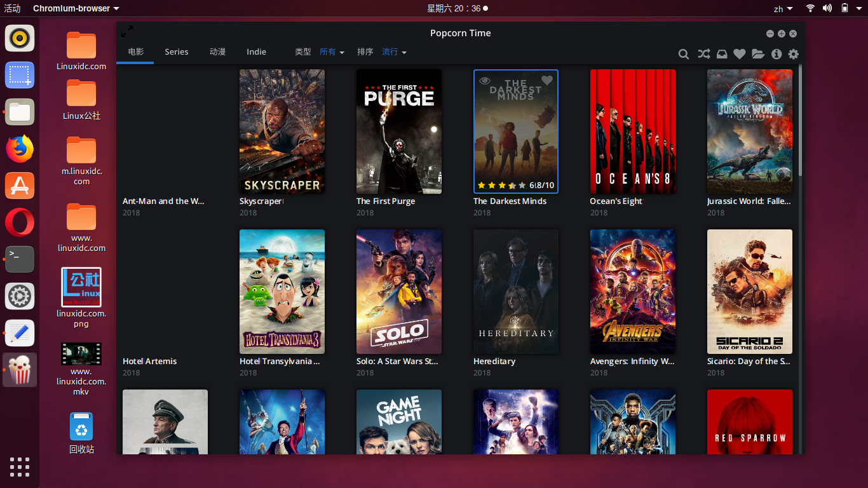868x488 pixels.
Task: Open volume indicator in top bar
Action: pyautogui.click(x=827, y=8)
